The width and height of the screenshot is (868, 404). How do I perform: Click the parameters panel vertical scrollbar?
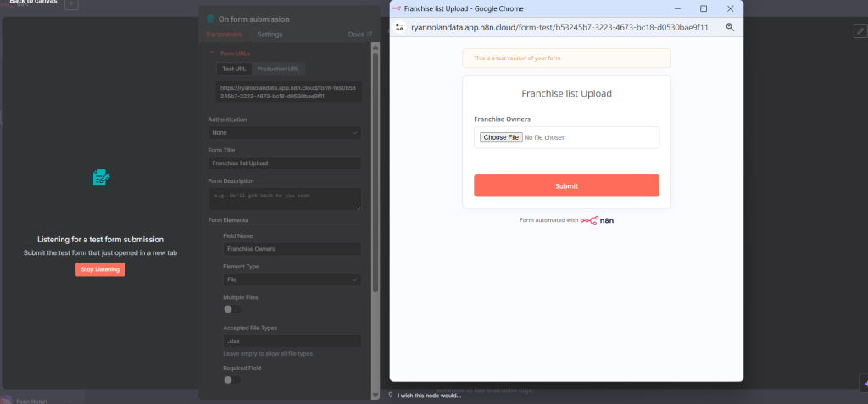coord(376,172)
